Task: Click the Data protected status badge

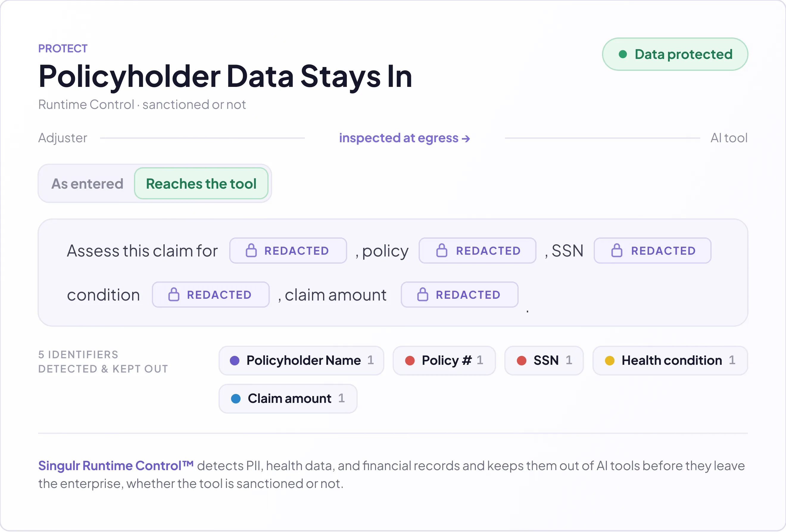Action: click(x=675, y=54)
